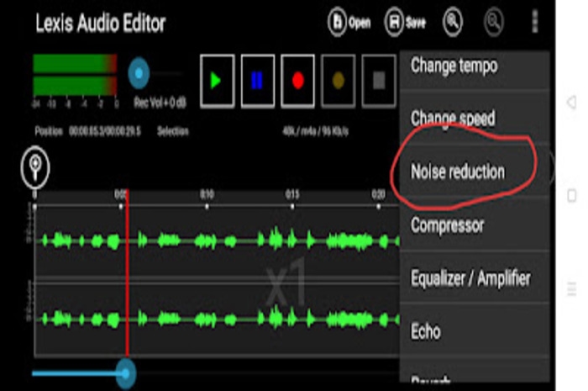Open Equalizer / Amplifier option
Image resolution: width=588 pixels, height=391 pixels.
coord(475,278)
